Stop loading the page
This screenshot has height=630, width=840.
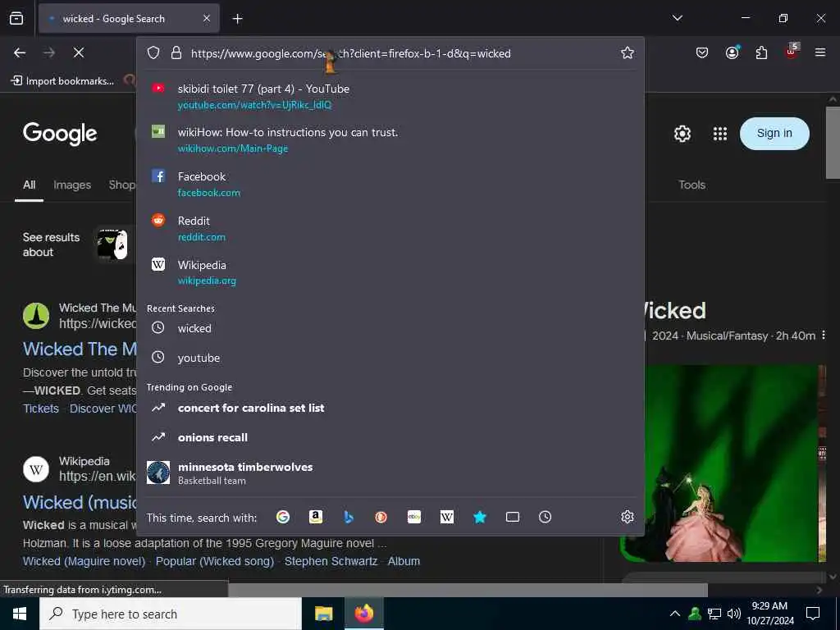coord(78,52)
